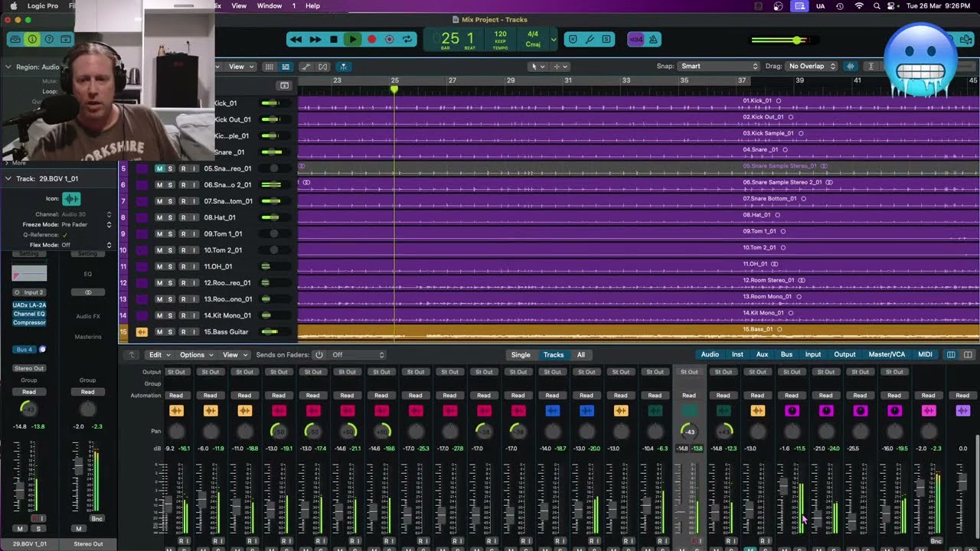The width and height of the screenshot is (980, 551).
Task: Toggle the Metronome click
Action: pyautogui.click(x=654, y=39)
